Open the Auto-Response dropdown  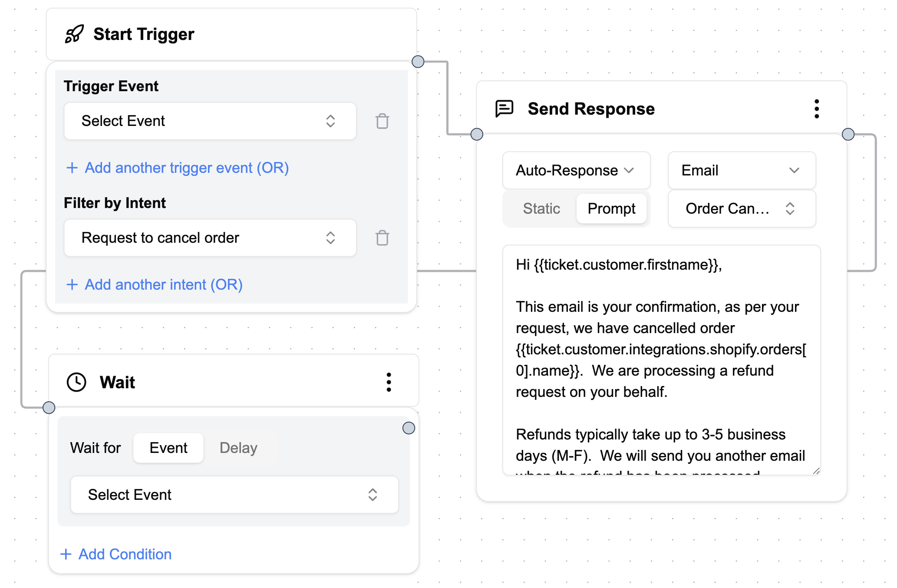point(575,170)
